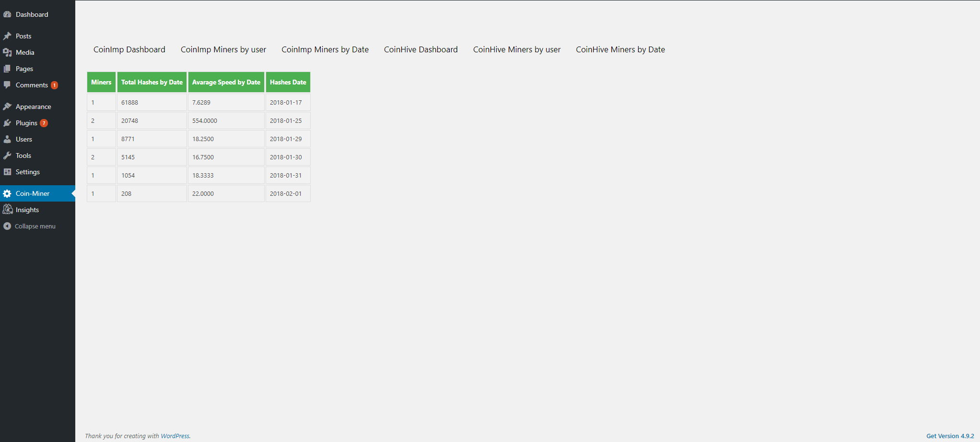Select average speed cell 22.0000
This screenshot has width=980, height=442.
(226, 193)
